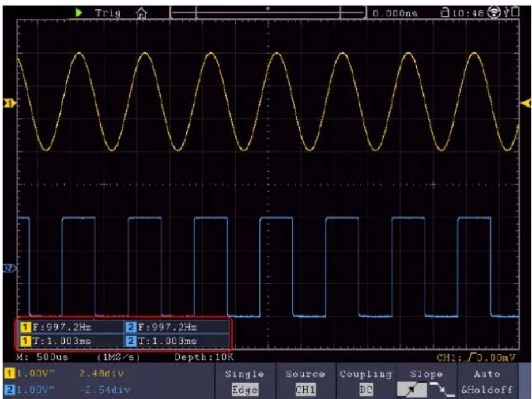Screen dimensions: 532x399
Task: Click the DC coupling value box
Action: click(366, 390)
